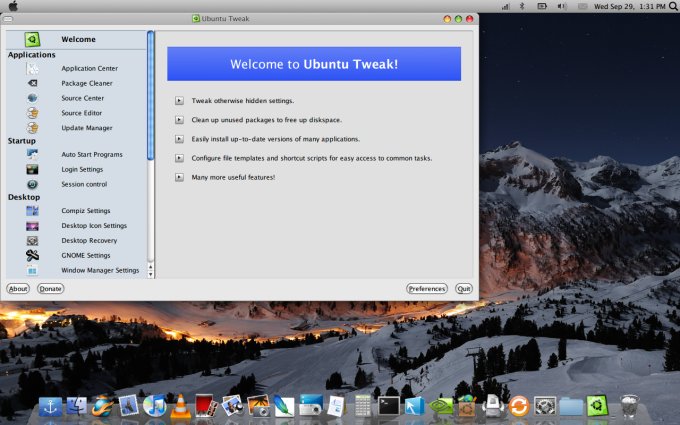Select the GNOME Settings tools icon

32,255
